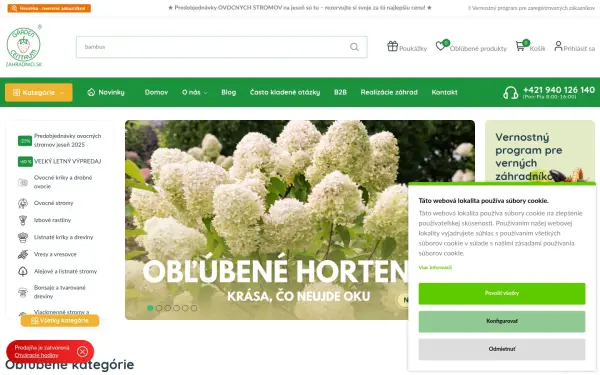Open Realizácie záhrad menu item
Viewport: 600px width, 375px height.
point(389,92)
